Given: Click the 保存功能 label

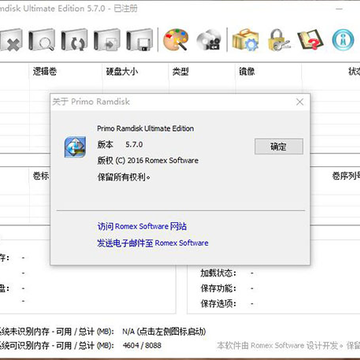Looking at the screenshot, I should [218, 288].
